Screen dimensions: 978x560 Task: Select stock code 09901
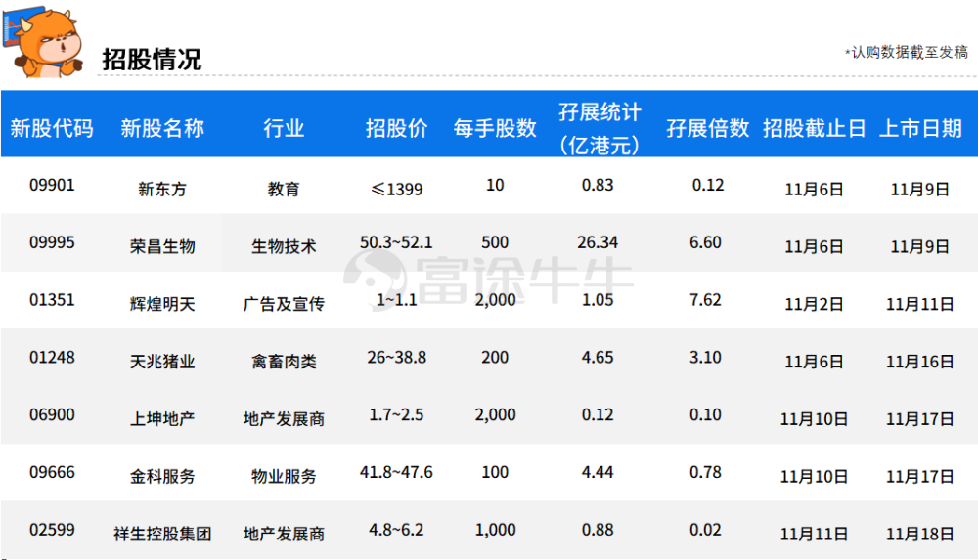click(x=52, y=186)
